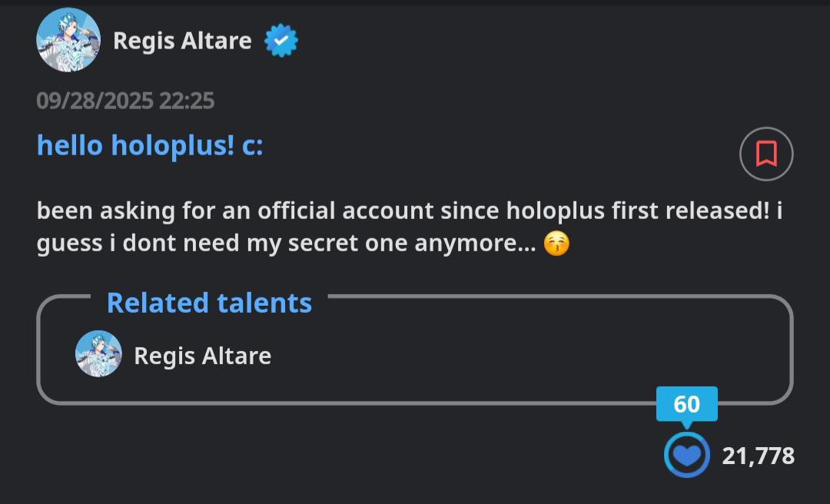Click the post time 22:25
830x504 pixels.
(x=188, y=101)
